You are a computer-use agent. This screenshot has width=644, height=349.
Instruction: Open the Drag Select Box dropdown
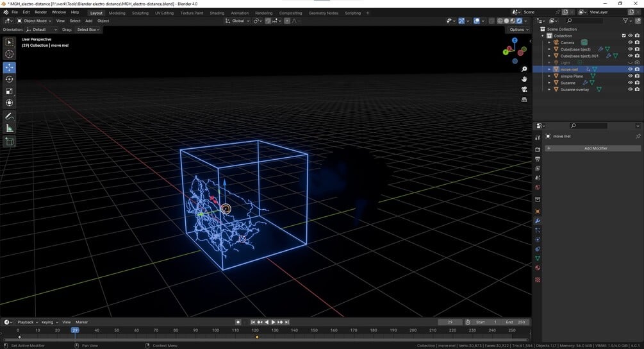pyautogui.click(x=87, y=30)
